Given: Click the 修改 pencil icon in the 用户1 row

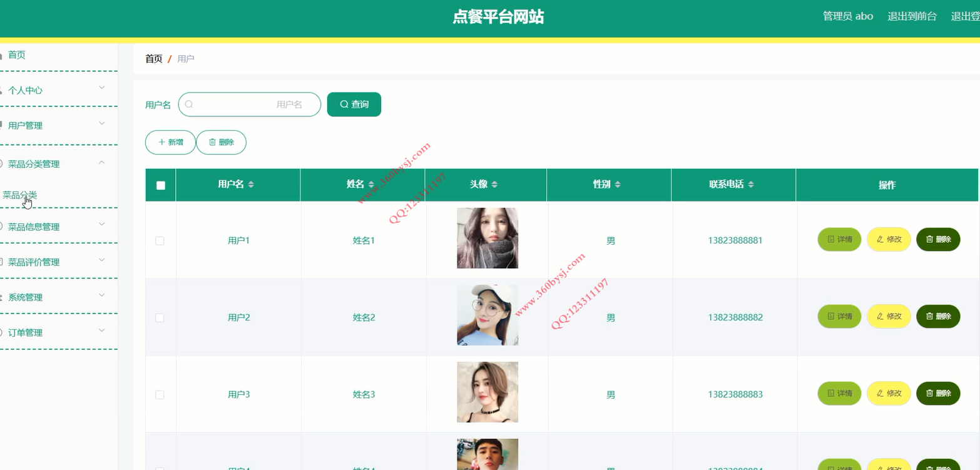Looking at the screenshot, I should click(880, 239).
